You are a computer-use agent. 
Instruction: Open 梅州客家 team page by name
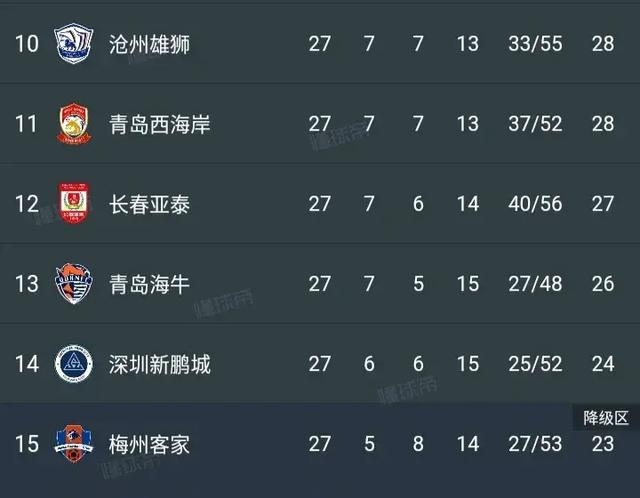coord(150,443)
